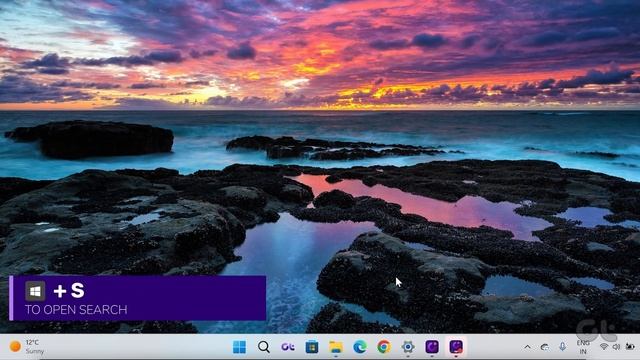Open the ENG IN language switcher
Screen dimensions: 640x360
coord(583,347)
